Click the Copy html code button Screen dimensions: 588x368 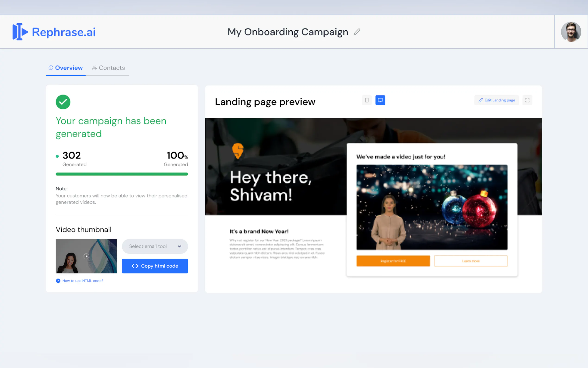[155, 266]
